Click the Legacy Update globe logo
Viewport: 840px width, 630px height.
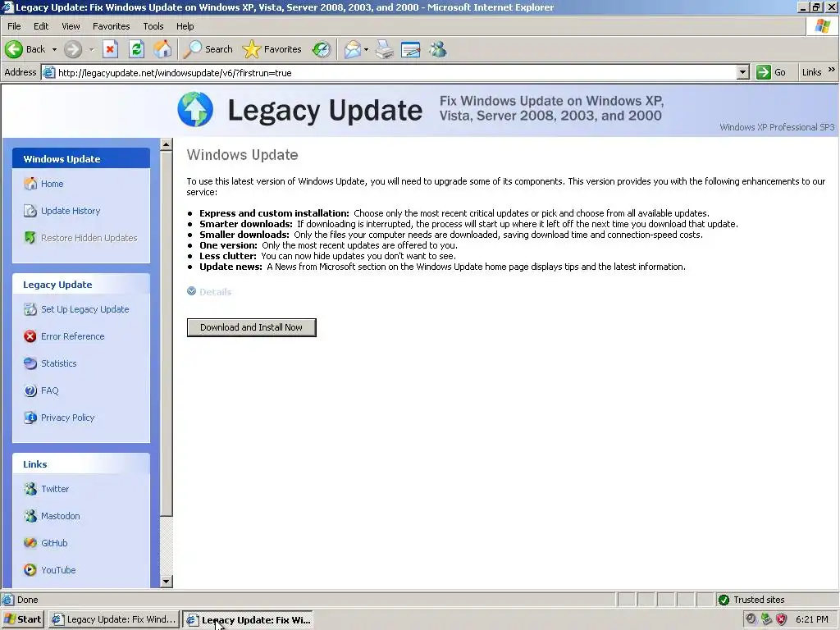click(x=195, y=109)
